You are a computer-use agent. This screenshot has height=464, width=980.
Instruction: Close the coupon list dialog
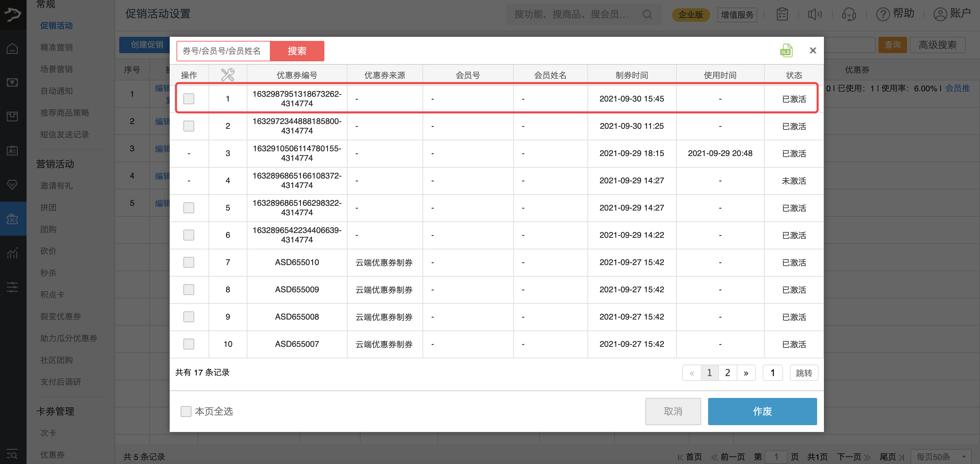point(813,50)
